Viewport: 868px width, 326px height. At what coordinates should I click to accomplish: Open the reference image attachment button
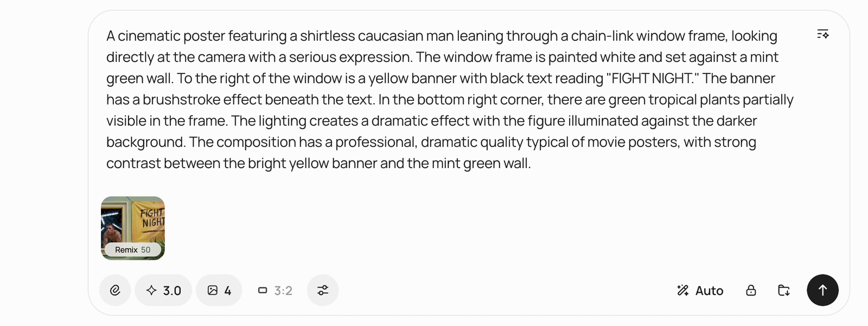pyautogui.click(x=115, y=290)
